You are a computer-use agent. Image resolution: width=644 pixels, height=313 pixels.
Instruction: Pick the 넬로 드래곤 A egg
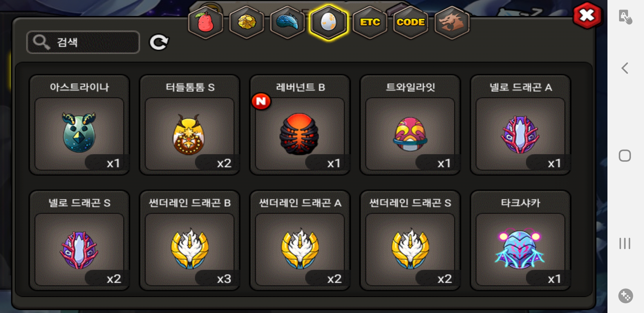click(x=520, y=125)
